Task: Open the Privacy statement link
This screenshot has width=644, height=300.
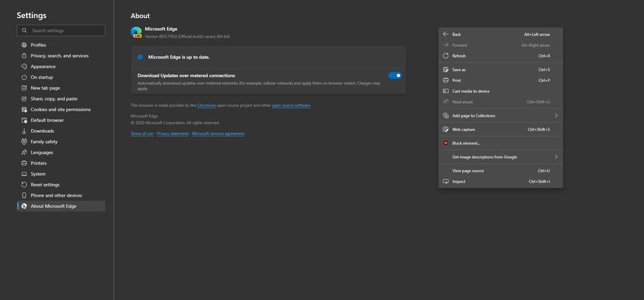Action: [173, 134]
